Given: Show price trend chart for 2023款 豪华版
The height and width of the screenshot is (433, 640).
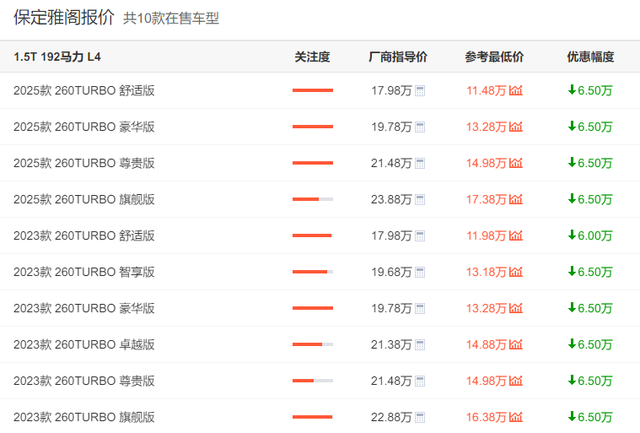Looking at the screenshot, I should [x=516, y=308].
